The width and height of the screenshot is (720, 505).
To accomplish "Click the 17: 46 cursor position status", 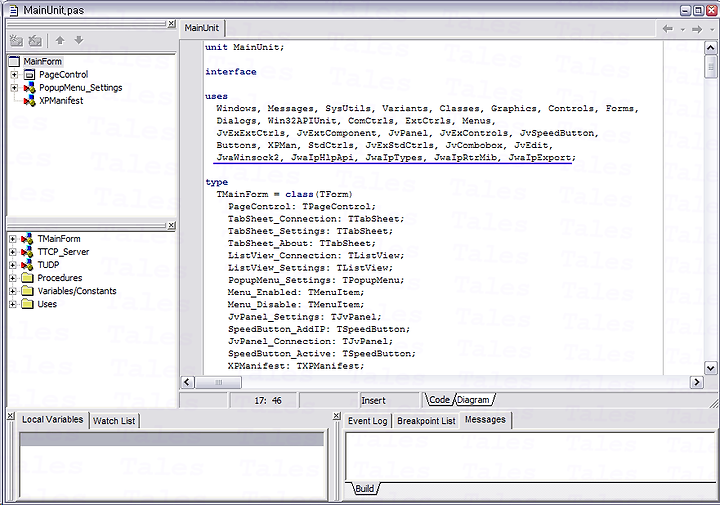I will (x=268, y=400).
